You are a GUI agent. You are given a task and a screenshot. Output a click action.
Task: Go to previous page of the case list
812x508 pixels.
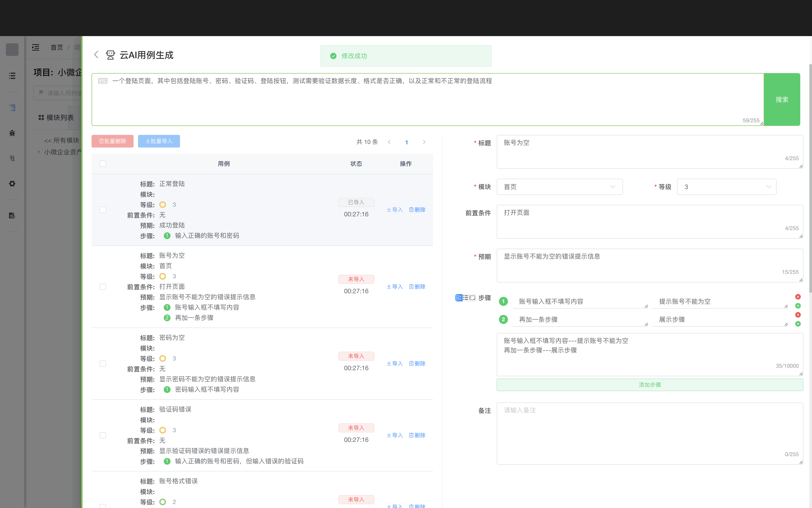(389, 142)
